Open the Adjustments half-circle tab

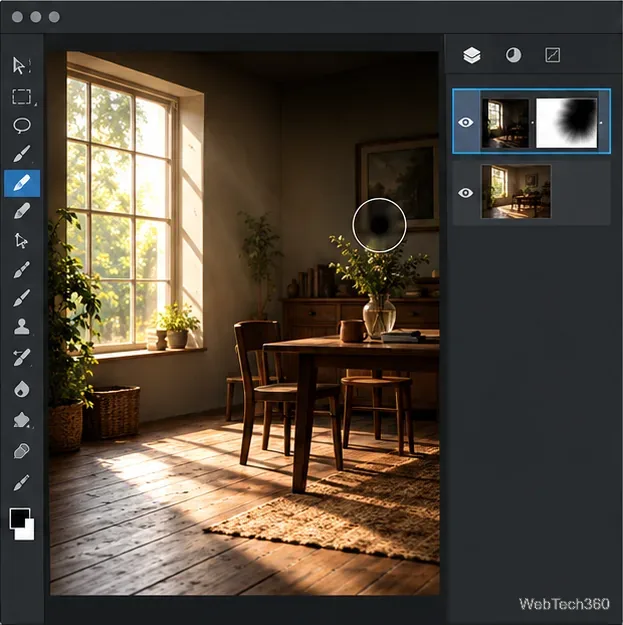pos(513,55)
